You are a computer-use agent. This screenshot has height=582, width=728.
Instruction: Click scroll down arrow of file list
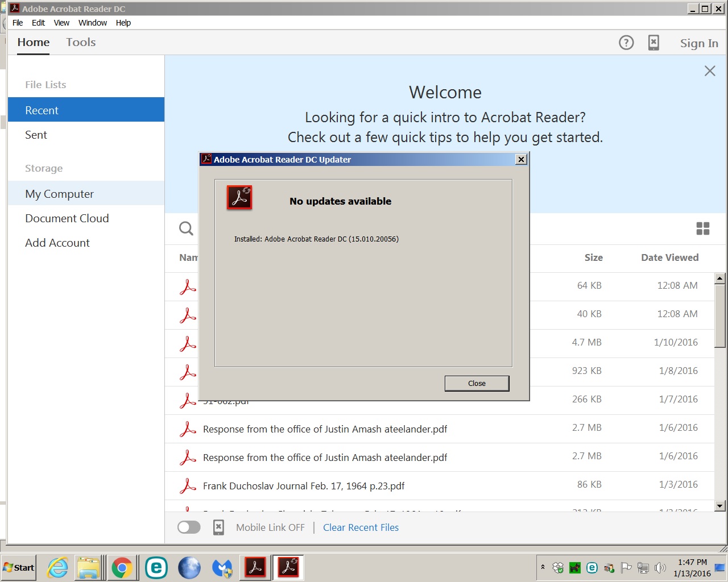pyautogui.click(x=720, y=506)
